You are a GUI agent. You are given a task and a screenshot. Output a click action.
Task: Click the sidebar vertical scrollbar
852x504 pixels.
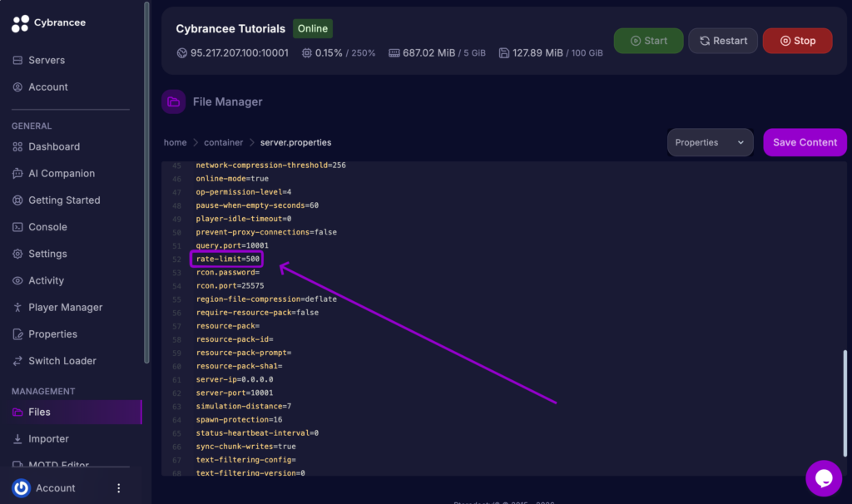click(x=146, y=182)
